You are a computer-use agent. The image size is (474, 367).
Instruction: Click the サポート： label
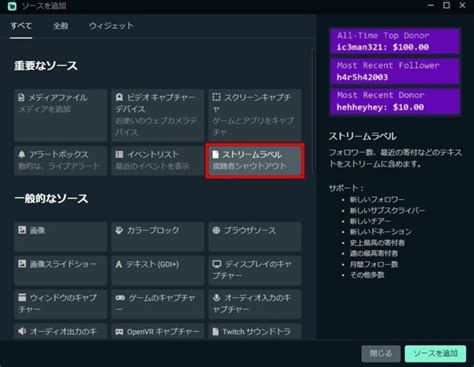point(346,188)
